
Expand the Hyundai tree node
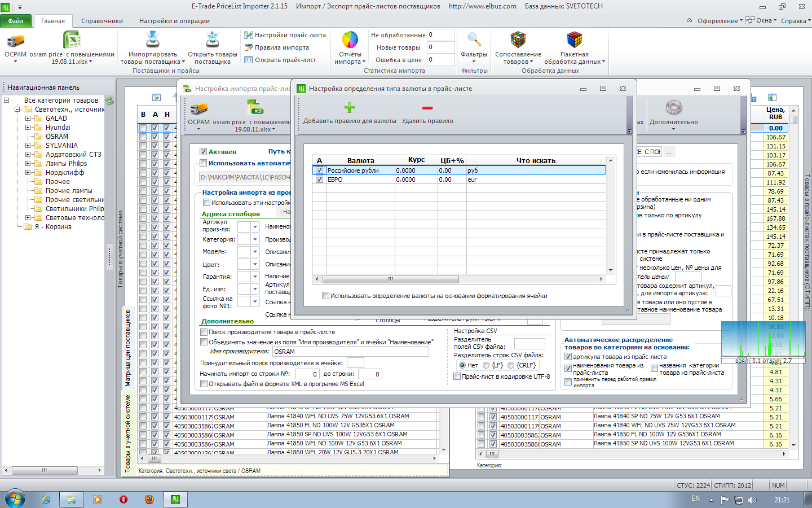(28, 128)
